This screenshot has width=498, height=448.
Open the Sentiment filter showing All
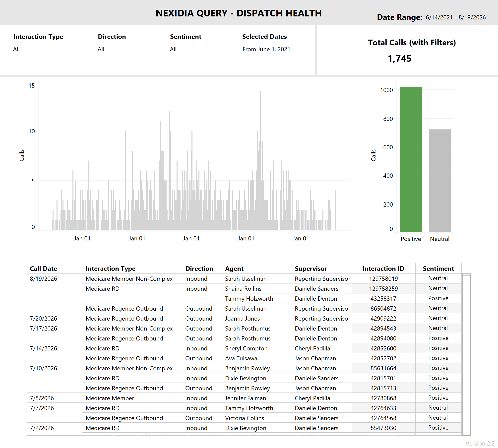[173, 49]
